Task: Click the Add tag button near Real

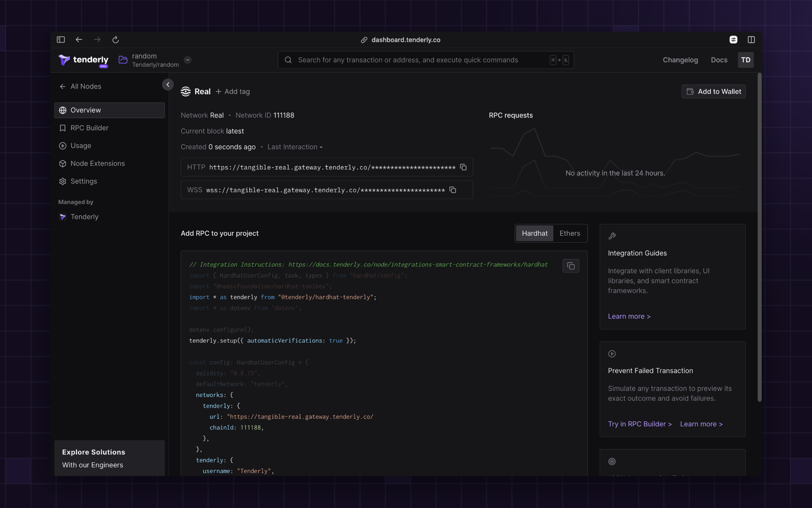Action: [233, 91]
